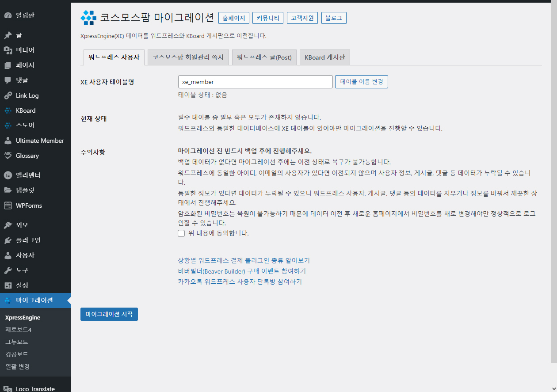Click the WPForms icon
This screenshot has height=392, width=557.
pos(8,206)
